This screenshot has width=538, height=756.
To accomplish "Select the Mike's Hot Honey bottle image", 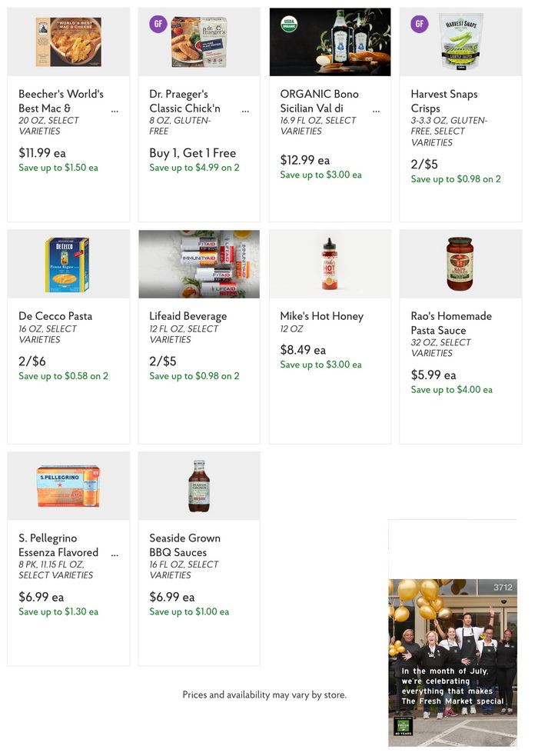I will coord(330,264).
